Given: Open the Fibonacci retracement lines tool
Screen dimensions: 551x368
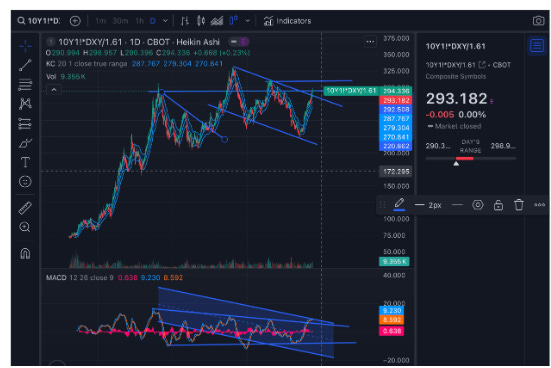Looking at the screenshot, I should (25, 85).
